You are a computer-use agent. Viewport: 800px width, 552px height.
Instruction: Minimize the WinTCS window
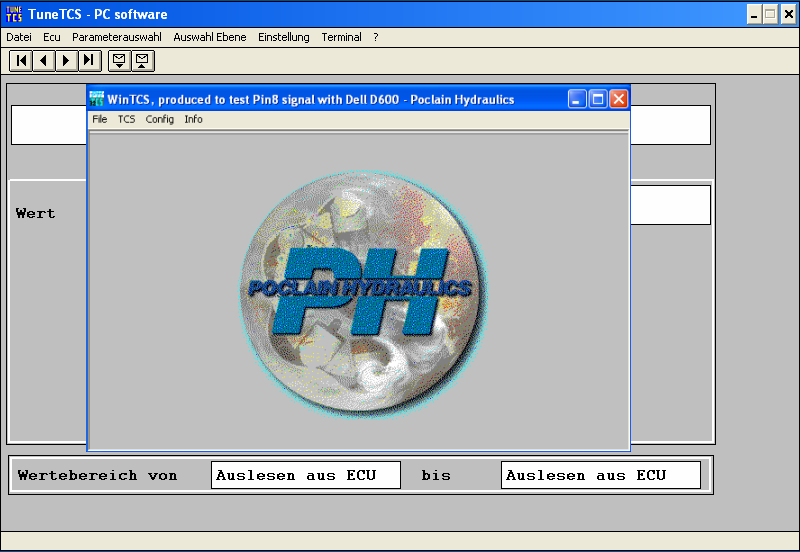point(577,99)
